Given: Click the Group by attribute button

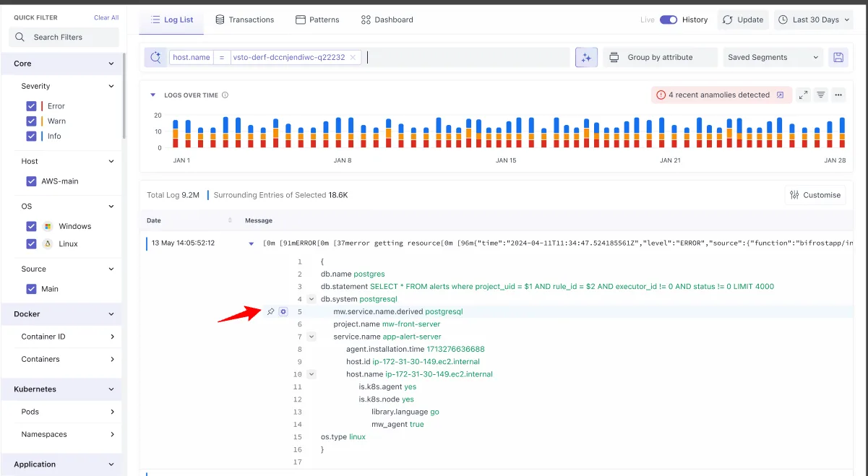Looking at the screenshot, I should [661, 57].
